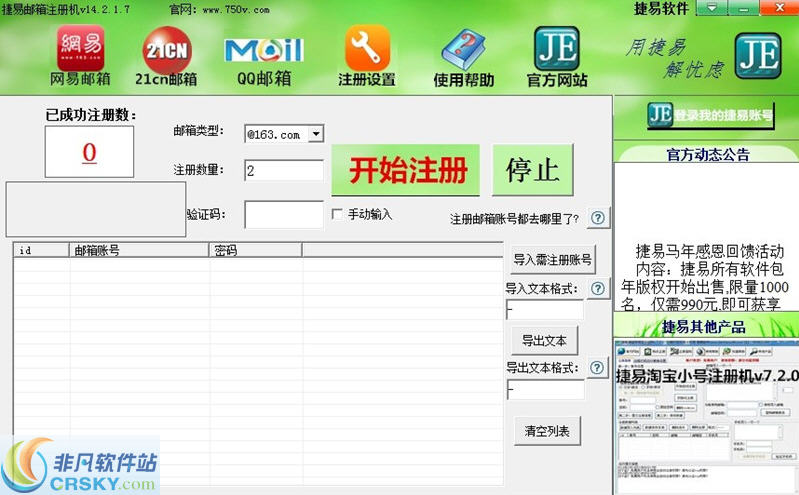
Task: Click 捷易其他产品 header
Action: click(704, 327)
